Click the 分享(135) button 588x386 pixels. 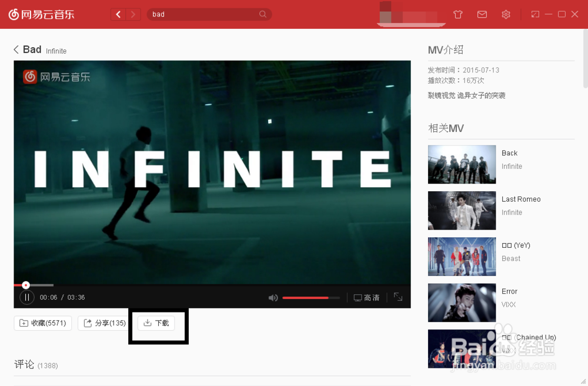click(x=104, y=323)
